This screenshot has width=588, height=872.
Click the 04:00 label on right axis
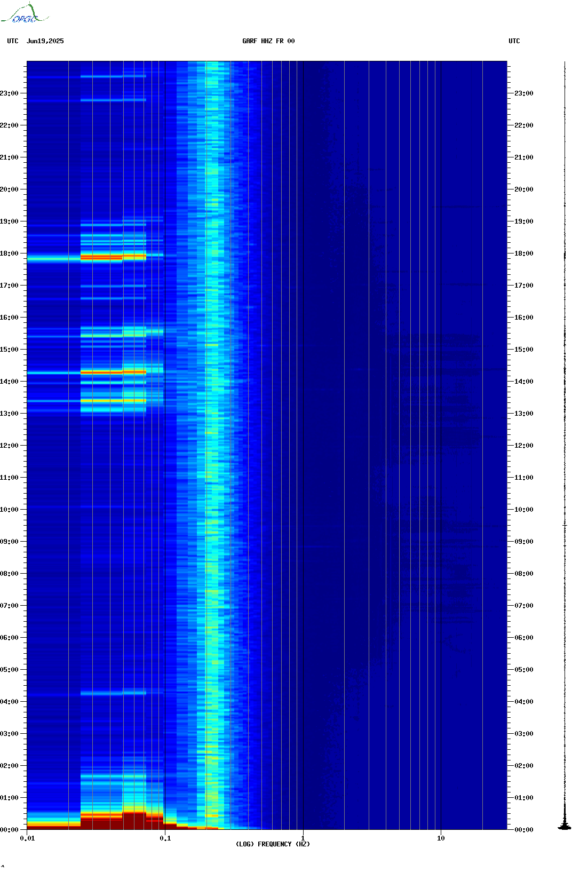(x=524, y=702)
